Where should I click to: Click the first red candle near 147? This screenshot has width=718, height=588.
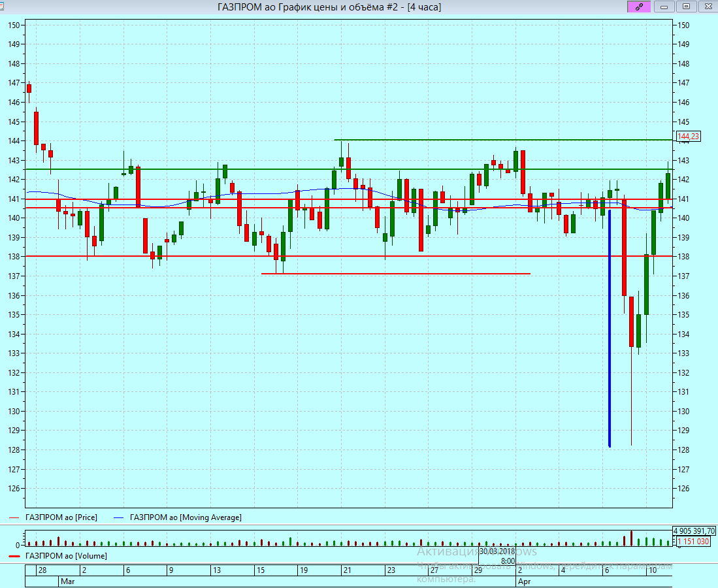pyautogui.click(x=29, y=88)
